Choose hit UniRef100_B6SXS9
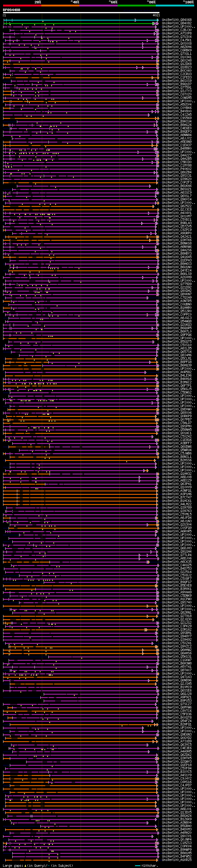Screen dimensions: 197x868 (177, 81)
